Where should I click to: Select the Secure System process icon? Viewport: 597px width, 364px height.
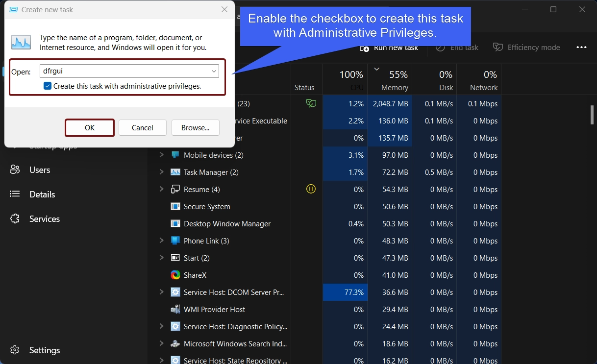coord(175,207)
